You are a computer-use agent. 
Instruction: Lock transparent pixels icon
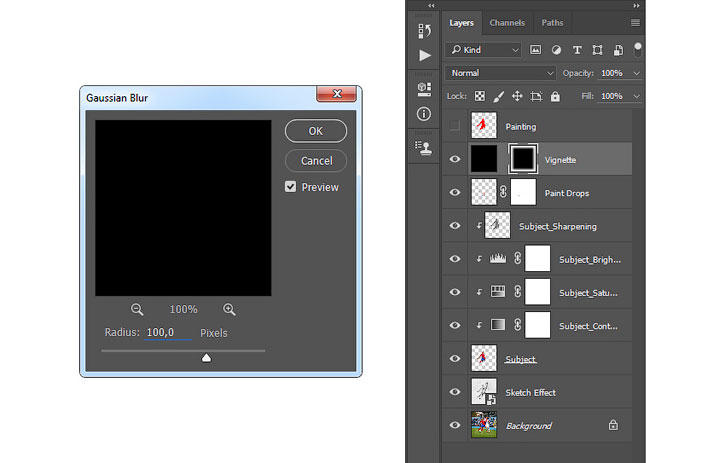(480, 96)
